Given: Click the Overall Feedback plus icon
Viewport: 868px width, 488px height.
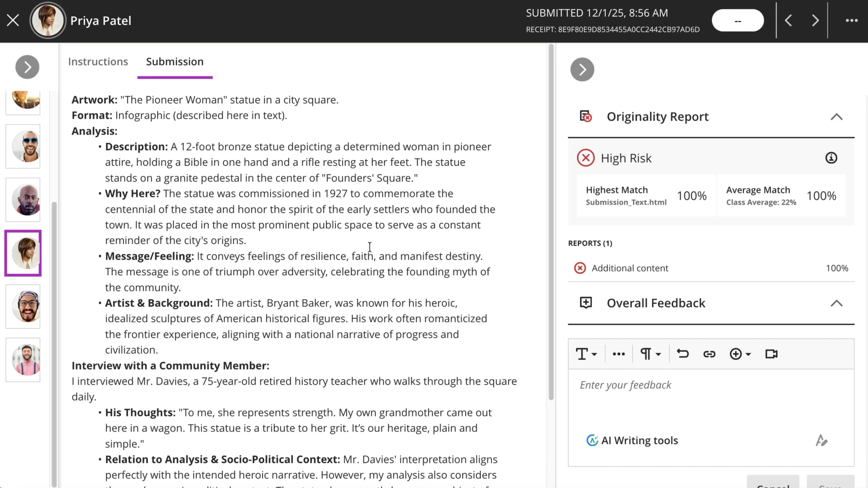Looking at the screenshot, I should 586,303.
